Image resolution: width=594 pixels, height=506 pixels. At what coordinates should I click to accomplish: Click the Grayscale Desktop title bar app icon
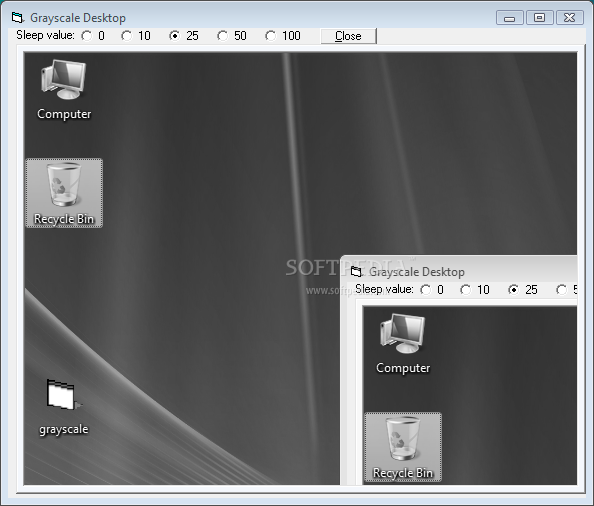point(17,17)
